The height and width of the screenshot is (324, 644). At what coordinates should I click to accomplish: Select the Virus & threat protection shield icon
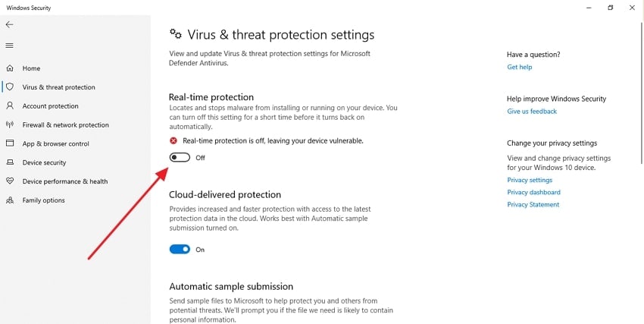click(10, 87)
